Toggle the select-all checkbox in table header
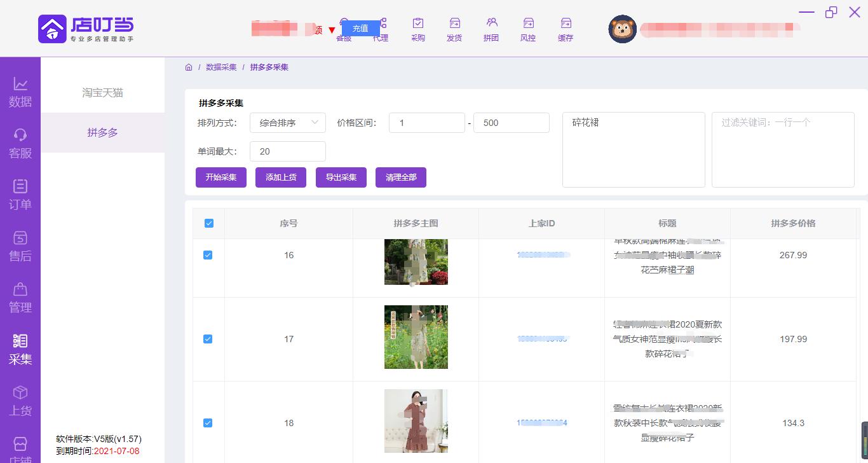Image resolution: width=868 pixels, height=463 pixels. click(208, 223)
